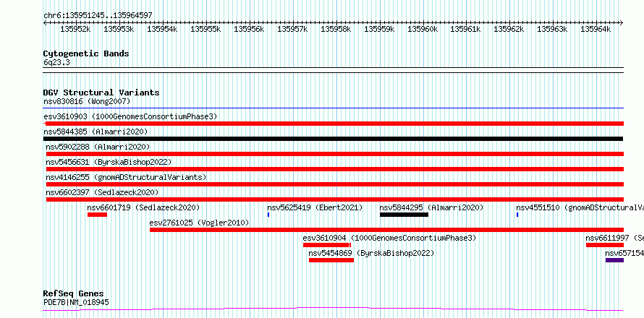Click ruler position 135955k
Image resolution: width=644 pixels, height=318 pixels.
click(x=206, y=29)
